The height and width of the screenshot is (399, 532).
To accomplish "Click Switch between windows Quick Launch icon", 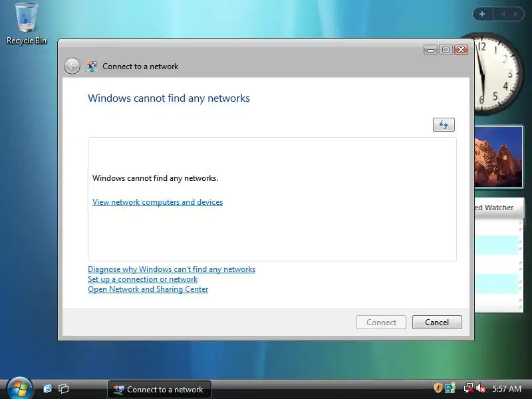I will click(x=63, y=388).
